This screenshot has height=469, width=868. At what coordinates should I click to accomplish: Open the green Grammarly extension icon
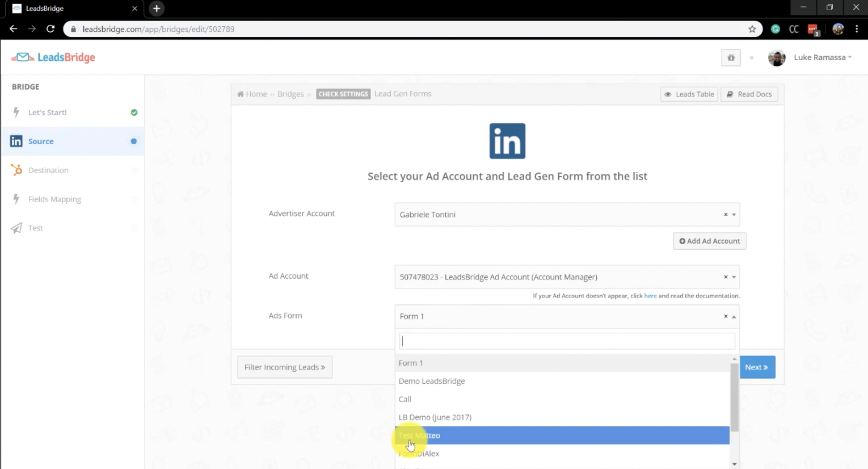tap(776, 29)
